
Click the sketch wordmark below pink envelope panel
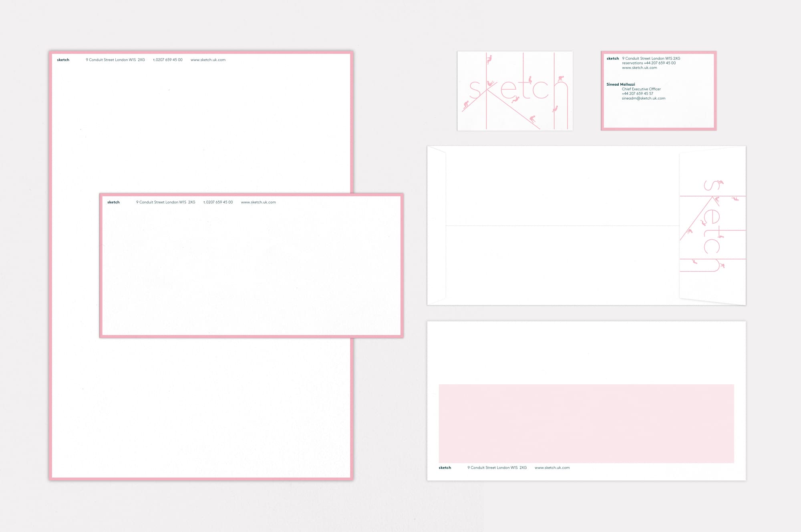click(x=445, y=468)
